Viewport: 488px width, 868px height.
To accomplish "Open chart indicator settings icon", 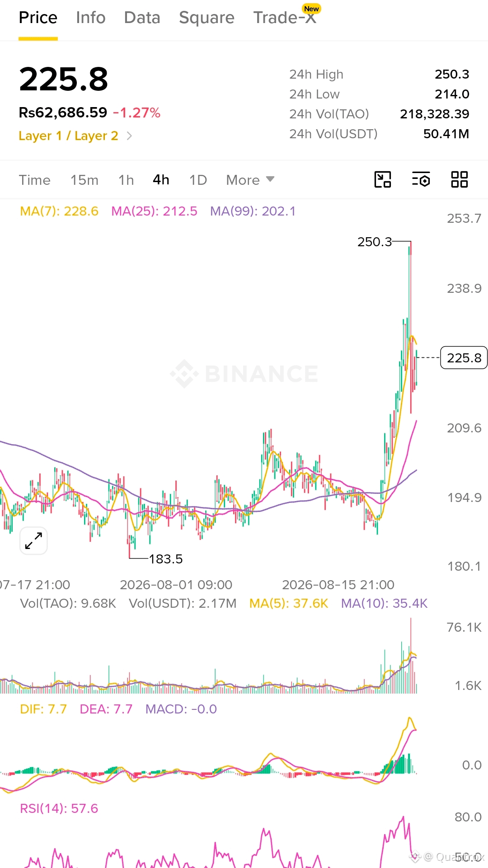I will coord(421,180).
